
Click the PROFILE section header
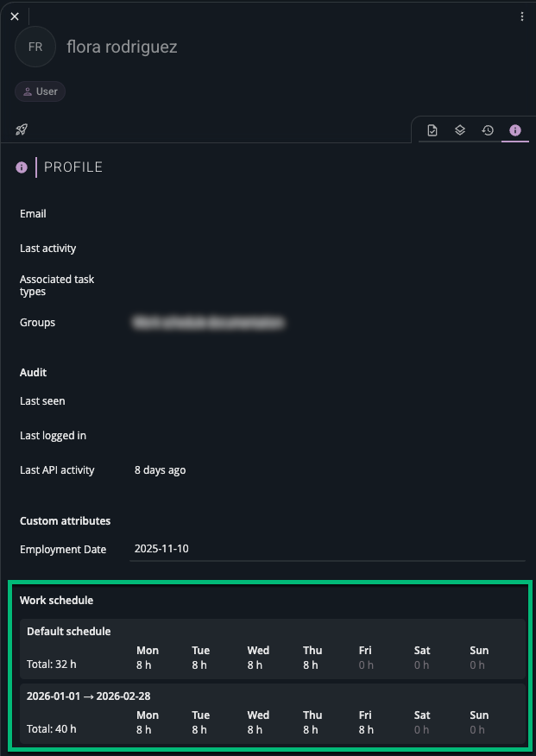[73, 167]
